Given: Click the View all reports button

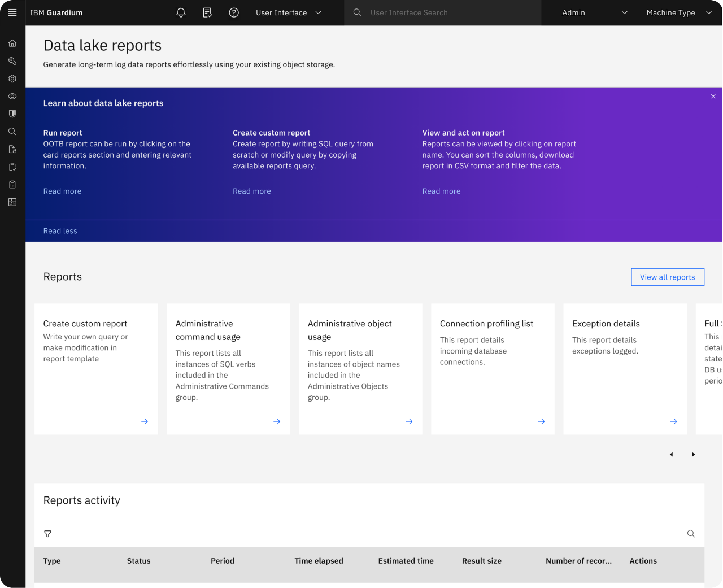Looking at the screenshot, I should click(x=668, y=277).
